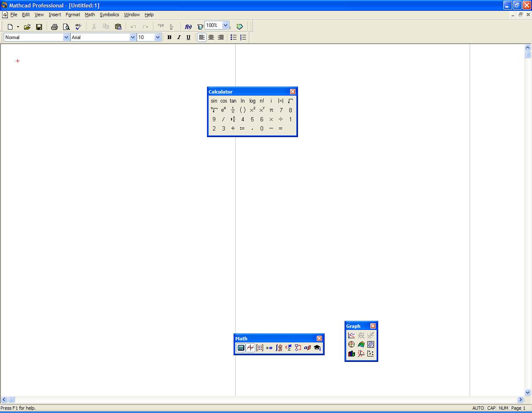This screenshot has width=532, height=413.
Task: Close the Graph palette
Action: [x=373, y=326]
